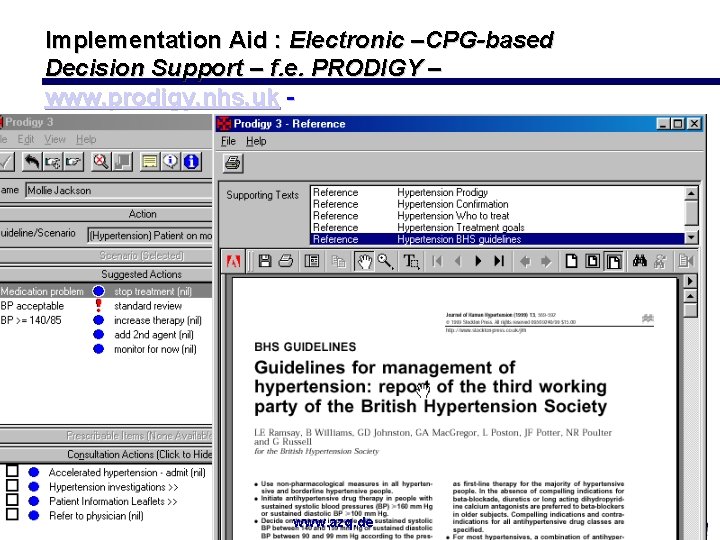This screenshot has height=540, width=720.
Task: Go to next page arrow
Action: tap(478, 261)
